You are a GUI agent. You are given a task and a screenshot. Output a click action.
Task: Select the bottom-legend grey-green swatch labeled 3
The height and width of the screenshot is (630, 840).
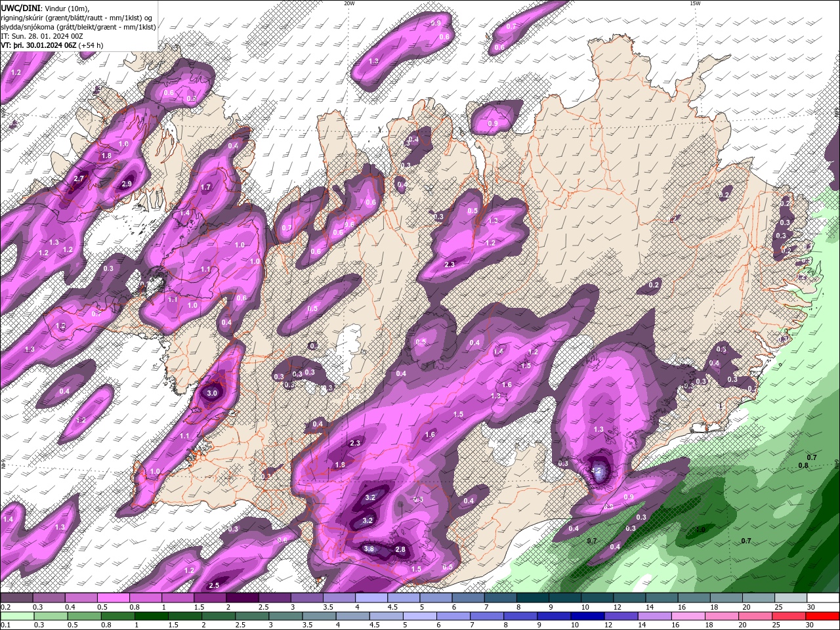coord(286,616)
